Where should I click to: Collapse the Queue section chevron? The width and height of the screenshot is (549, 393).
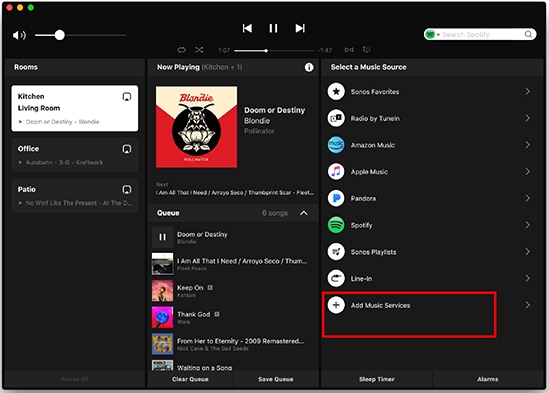(304, 213)
